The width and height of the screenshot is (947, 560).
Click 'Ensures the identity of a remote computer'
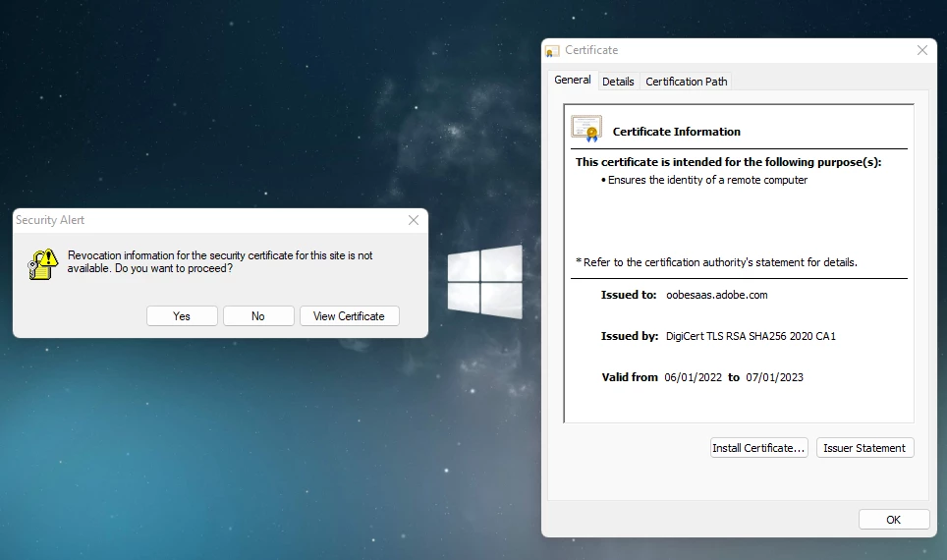tap(707, 180)
